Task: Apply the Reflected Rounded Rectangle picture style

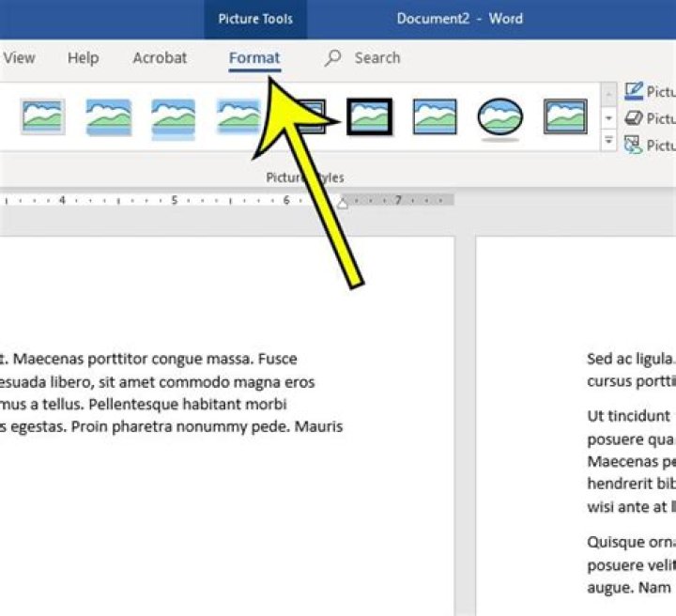Action: [174, 118]
